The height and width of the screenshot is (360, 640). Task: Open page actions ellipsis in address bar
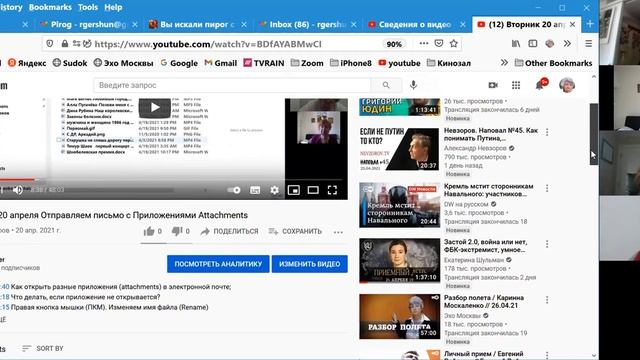click(424, 43)
